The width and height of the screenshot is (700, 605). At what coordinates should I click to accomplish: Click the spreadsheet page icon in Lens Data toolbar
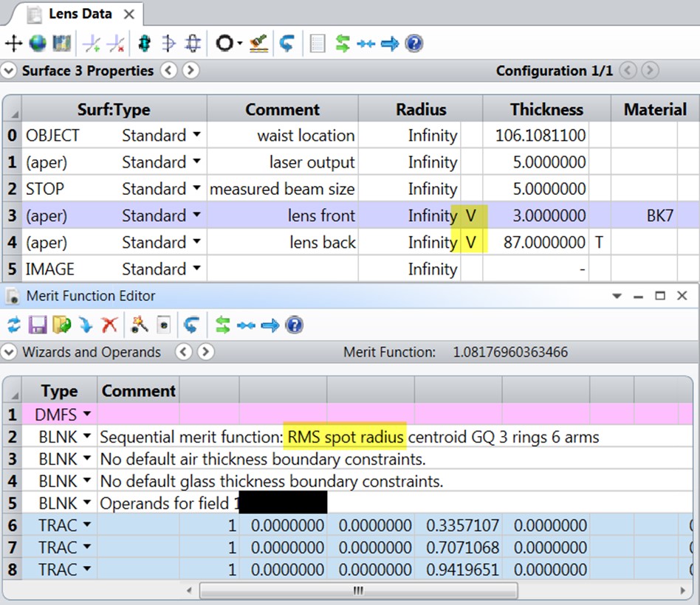coord(318,44)
